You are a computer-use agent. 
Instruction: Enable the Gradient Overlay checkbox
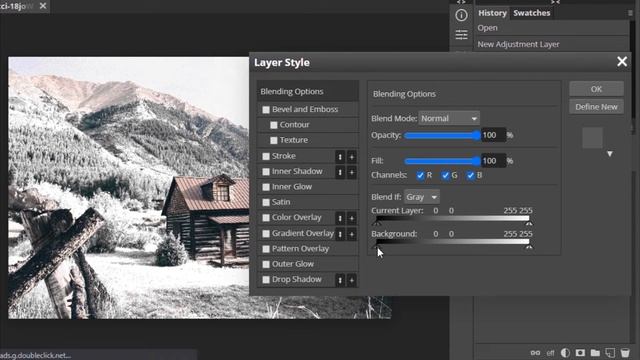pos(266,234)
